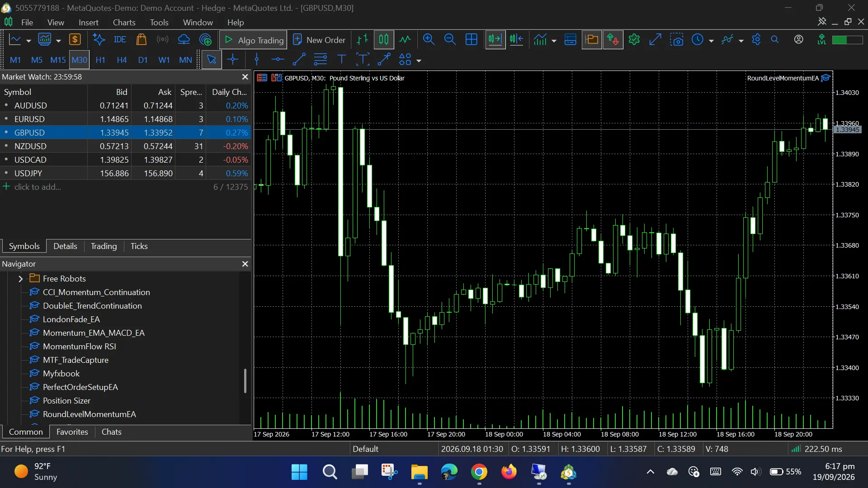Select the USDJPY row in Market Watch
The width and height of the screenshot is (868, 488).
click(x=125, y=174)
